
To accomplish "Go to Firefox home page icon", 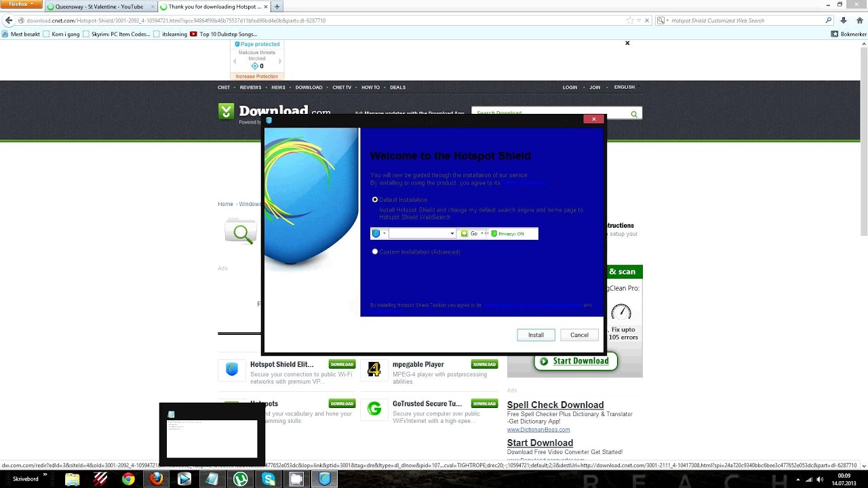I will click(860, 20).
